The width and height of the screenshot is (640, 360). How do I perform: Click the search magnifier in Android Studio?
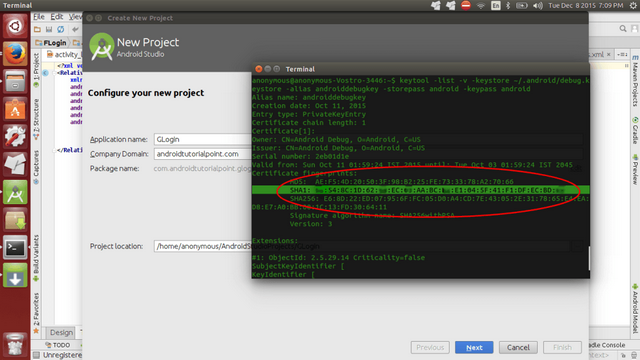coord(623,29)
